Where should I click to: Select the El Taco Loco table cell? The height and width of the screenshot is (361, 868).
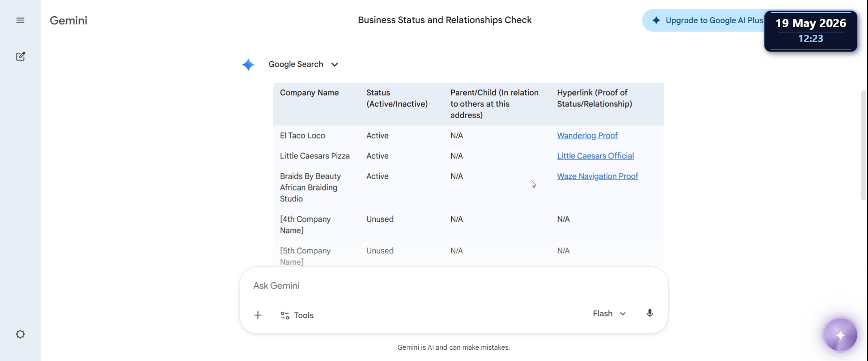302,136
